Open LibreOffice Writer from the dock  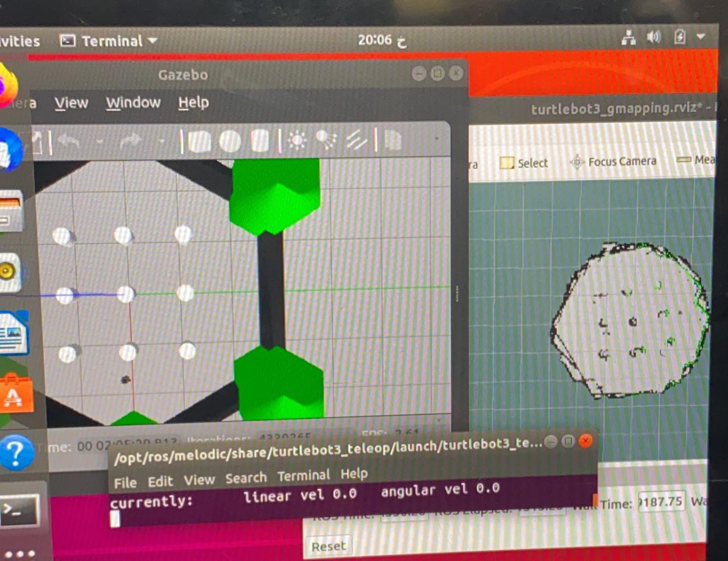[14, 334]
